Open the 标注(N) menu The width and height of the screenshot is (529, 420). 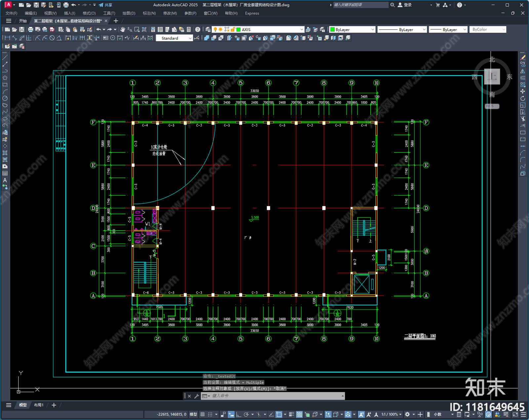[149, 13]
